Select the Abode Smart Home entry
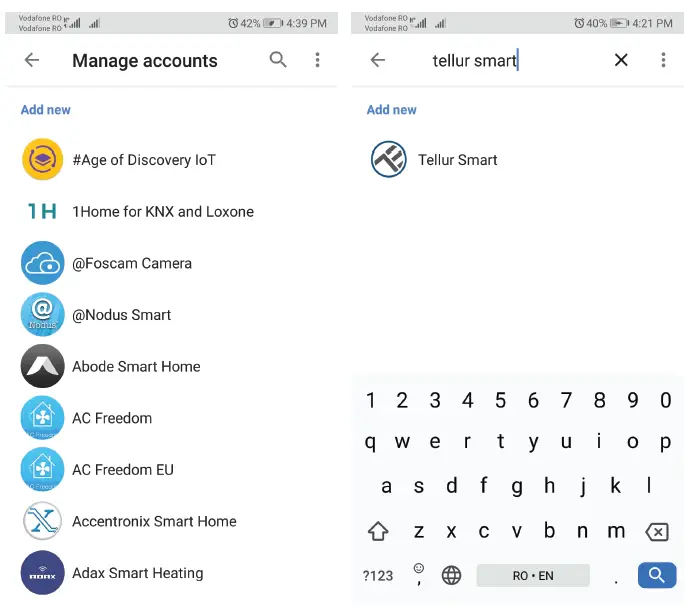This screenshot has height=607, width=685. (136, 366)
